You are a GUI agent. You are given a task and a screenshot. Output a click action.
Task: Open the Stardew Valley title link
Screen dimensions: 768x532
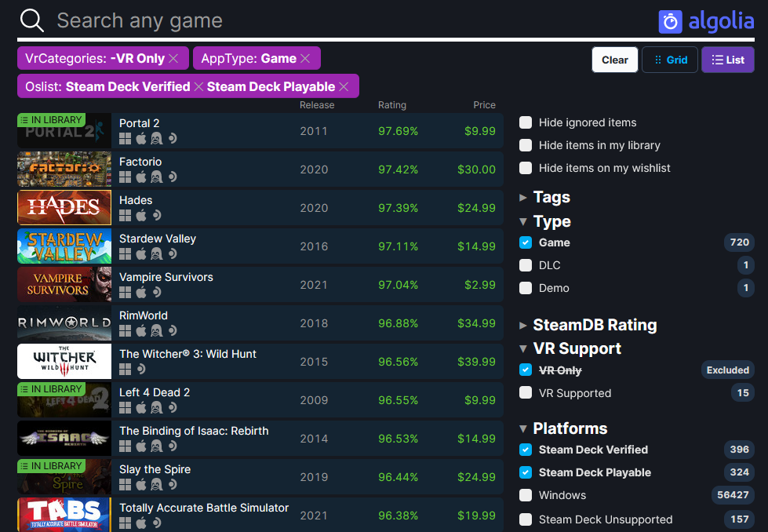[158, 239]
